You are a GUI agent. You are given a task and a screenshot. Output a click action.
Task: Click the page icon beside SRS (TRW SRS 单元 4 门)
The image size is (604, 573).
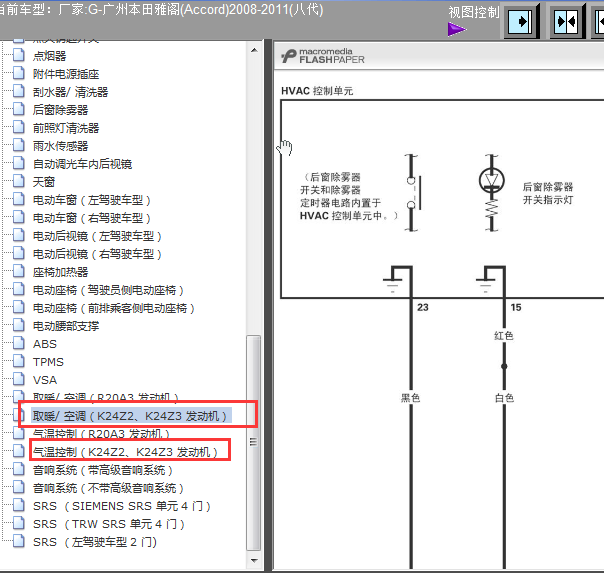[18, 523]
